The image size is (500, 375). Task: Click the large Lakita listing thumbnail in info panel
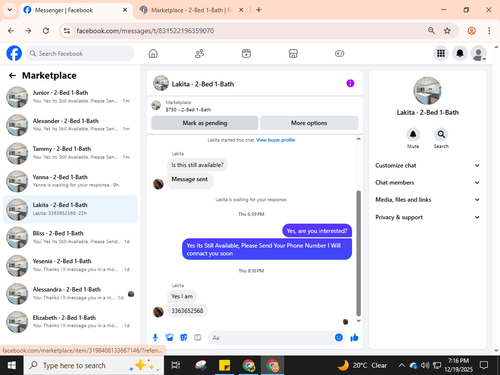click(427, 91)
